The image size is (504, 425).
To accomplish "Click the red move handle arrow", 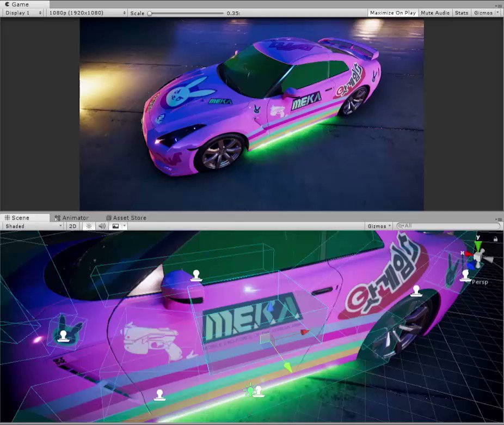I will click(305, 332).
